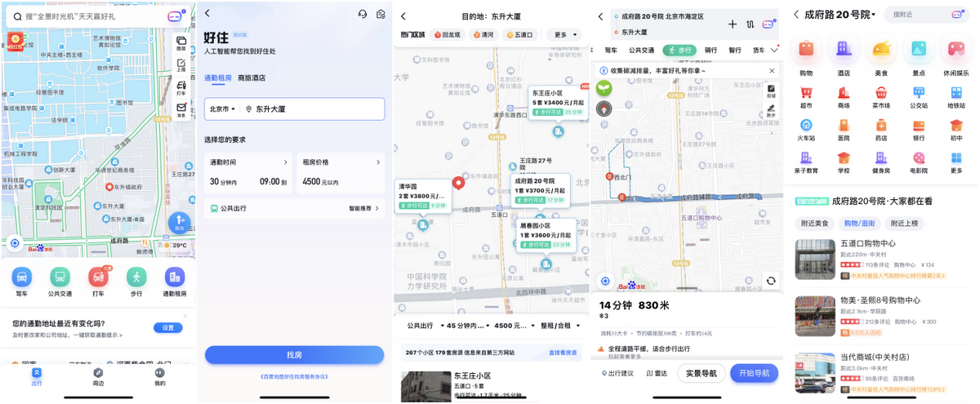The width and height of the screenshot is (980, 404).
Task: Tap the blue 路线 route button
Action: tap(180, 221)
